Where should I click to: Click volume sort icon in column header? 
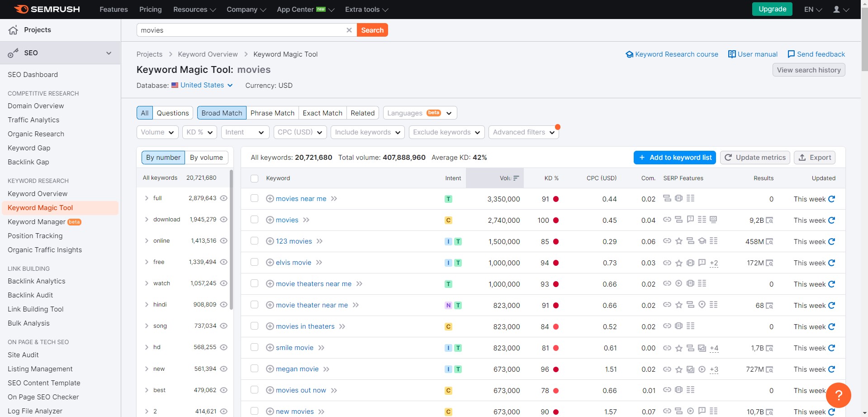coord(516,178)
